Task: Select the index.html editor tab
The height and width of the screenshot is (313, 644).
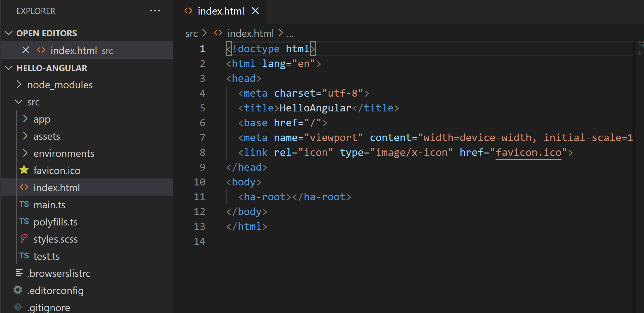Action: click(x=221, y=11)
